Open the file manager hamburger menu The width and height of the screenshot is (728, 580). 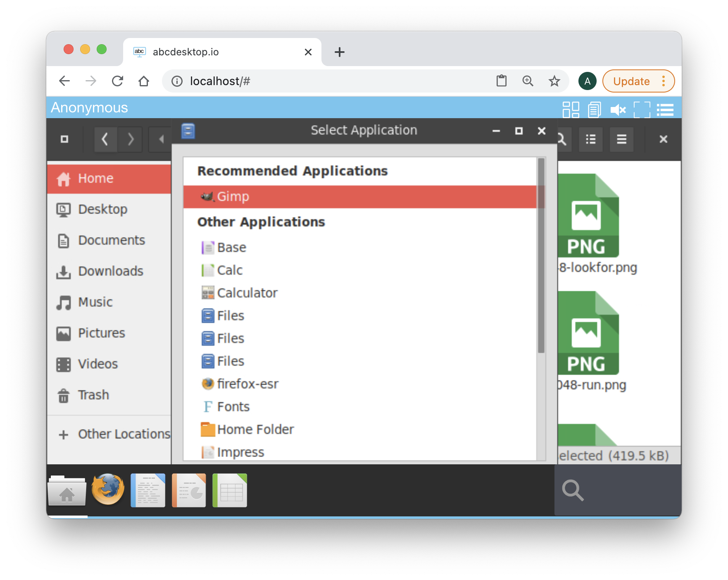(x=622, y=139)
